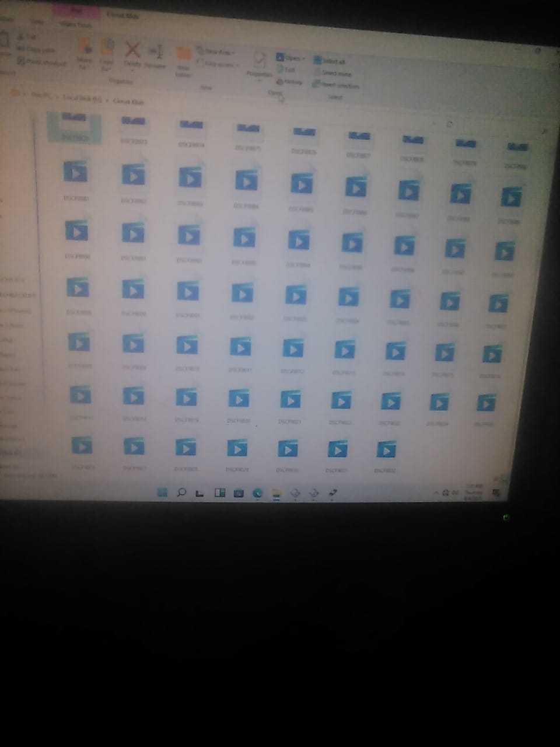Launch Microsoft Edge from the taskbar

[x=257, y=494]
